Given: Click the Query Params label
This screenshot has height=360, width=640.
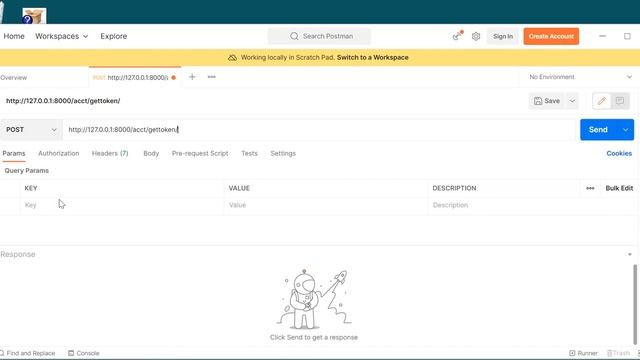Looking at the screenshot, I should pyautogui.click(x=27, y=171).
